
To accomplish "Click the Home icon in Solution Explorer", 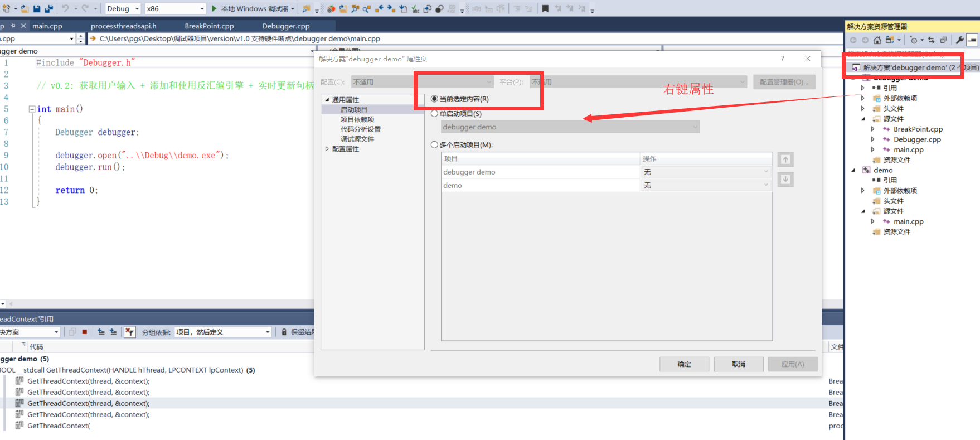I will click(x=877, y=40).
